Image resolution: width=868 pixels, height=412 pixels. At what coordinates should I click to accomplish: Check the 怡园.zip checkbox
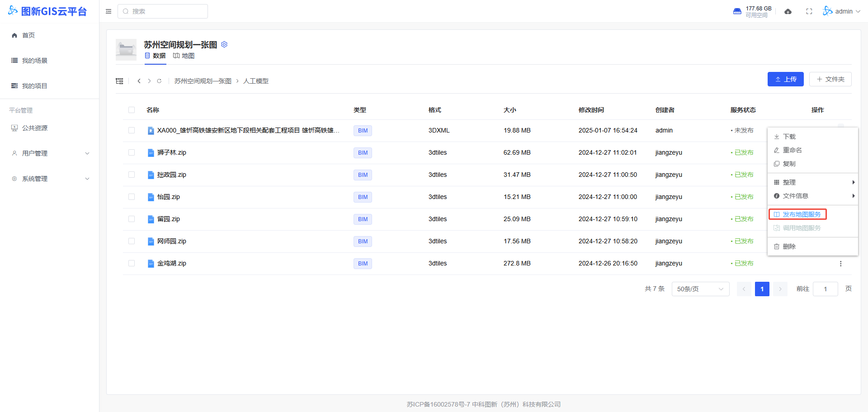[x=132, y=197]
